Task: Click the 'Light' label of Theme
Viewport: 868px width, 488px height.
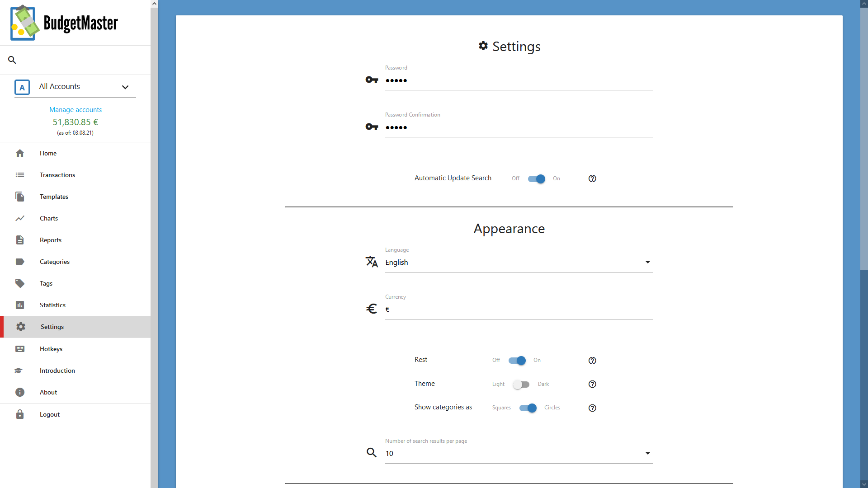Action: (498, 384)
